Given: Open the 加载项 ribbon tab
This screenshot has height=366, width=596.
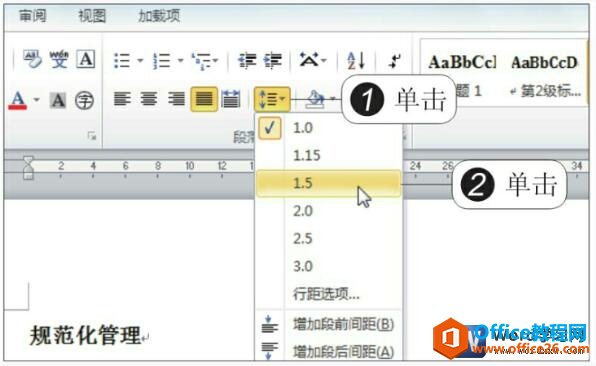Looking at the screenshot, I should (x=159, y=16).
